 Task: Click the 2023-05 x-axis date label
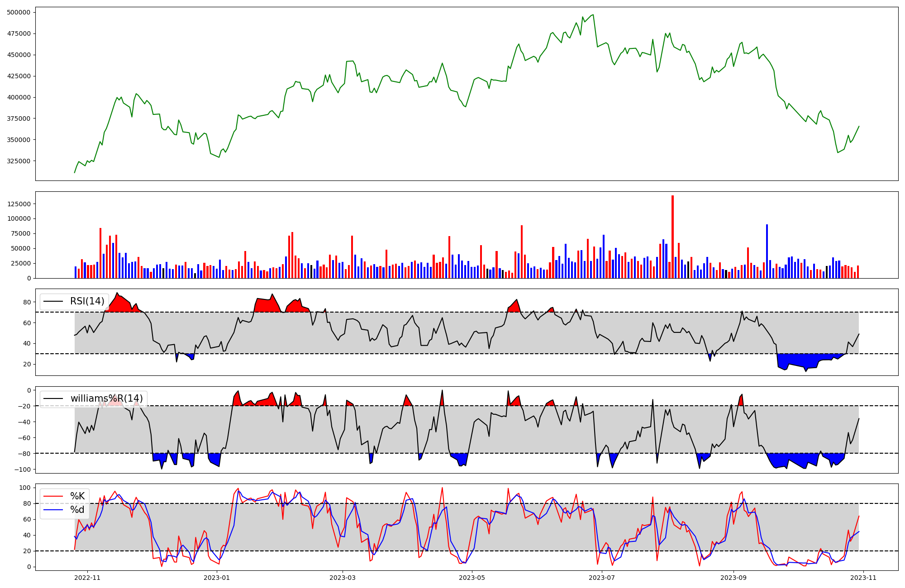[472, 578]
